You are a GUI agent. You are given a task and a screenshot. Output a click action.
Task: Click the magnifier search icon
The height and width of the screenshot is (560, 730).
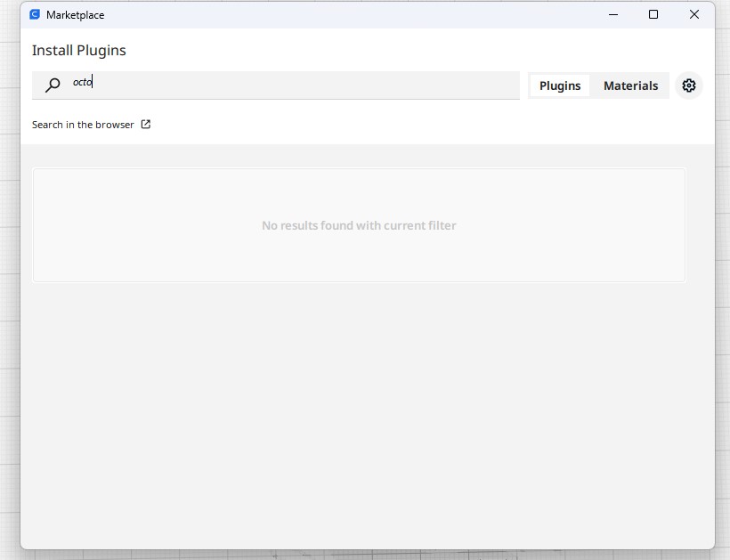pos(53,85)
